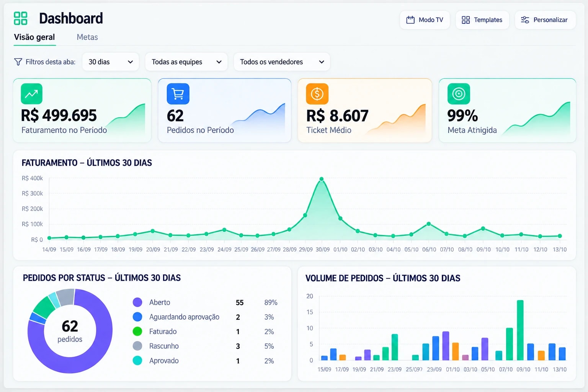Click the 99% goal value

tap(462, 116)
